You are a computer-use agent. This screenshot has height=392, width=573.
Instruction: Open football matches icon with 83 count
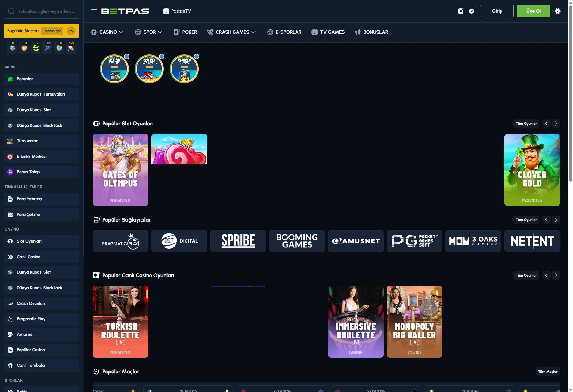click(13, 47)
